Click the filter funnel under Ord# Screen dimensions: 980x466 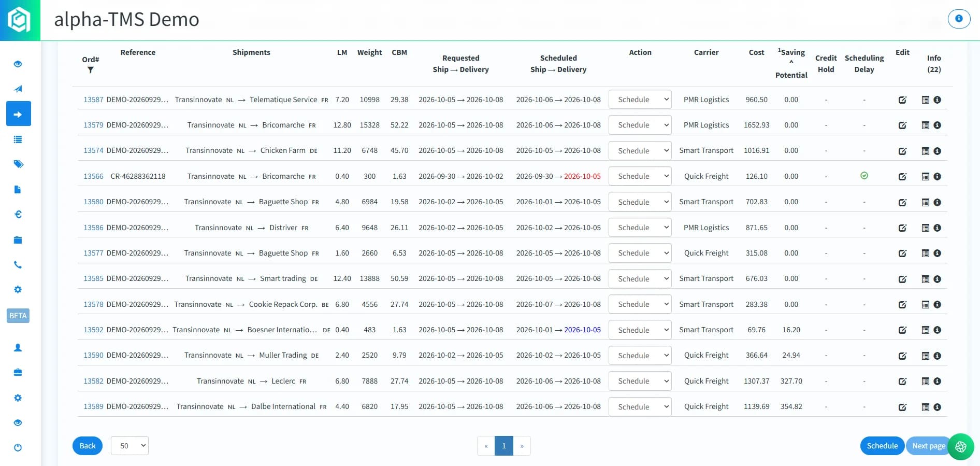click(x=90, y=69)
